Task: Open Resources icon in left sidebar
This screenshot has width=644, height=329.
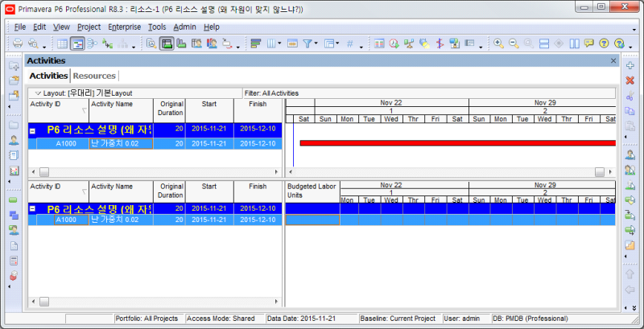Action: (14, 140)
